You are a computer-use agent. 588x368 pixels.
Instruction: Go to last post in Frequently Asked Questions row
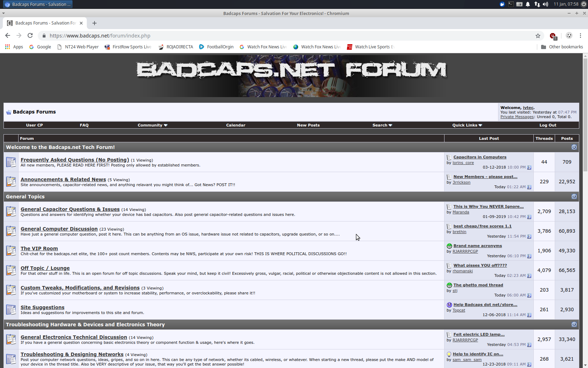point(529,168)
